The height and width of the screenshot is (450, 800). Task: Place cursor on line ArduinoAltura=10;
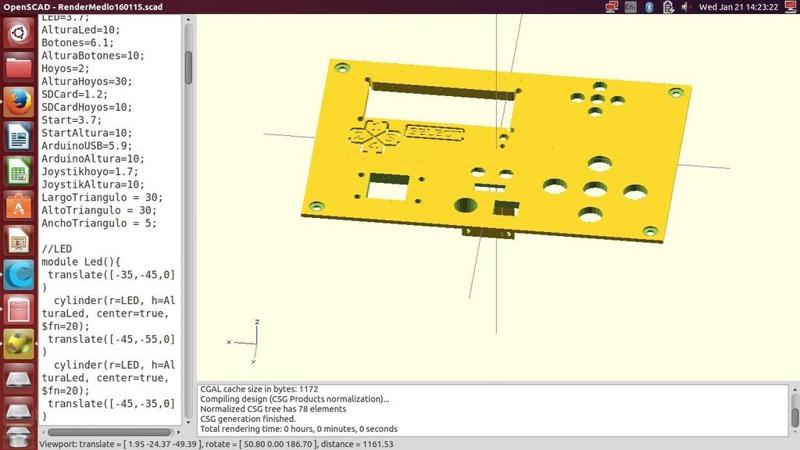point(93,159)
